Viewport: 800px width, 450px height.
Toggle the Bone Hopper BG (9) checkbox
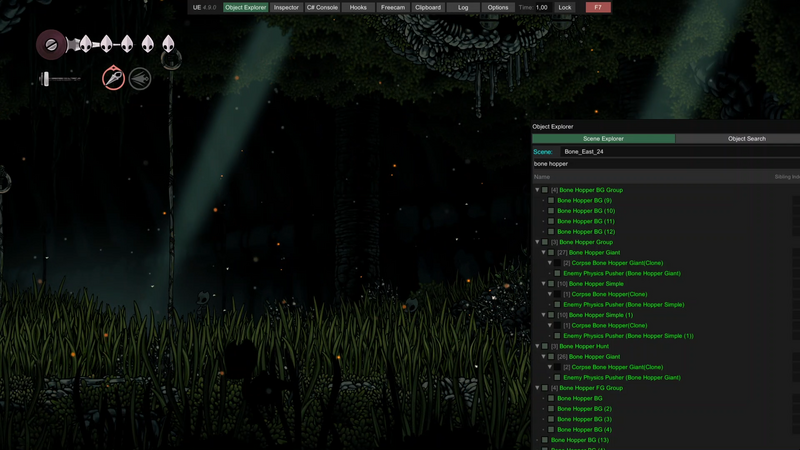[x=551, y=200]
